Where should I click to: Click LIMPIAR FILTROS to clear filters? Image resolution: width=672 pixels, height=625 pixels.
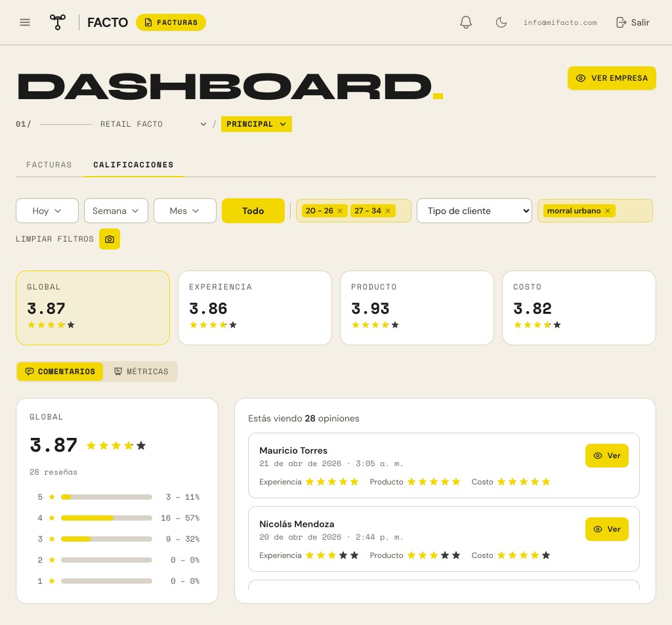[54, 239]
